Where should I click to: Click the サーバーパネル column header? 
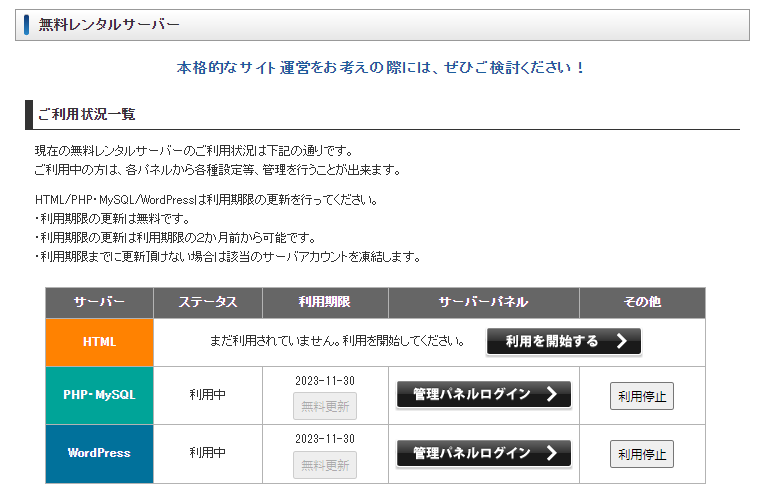483,302
